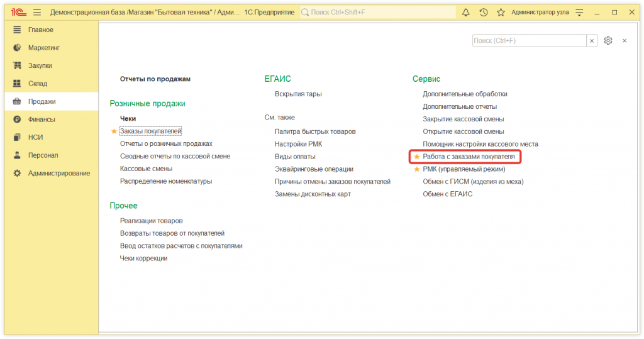Close the sales menu panel
The image size is (644, 339).
[x=625, y=40]
